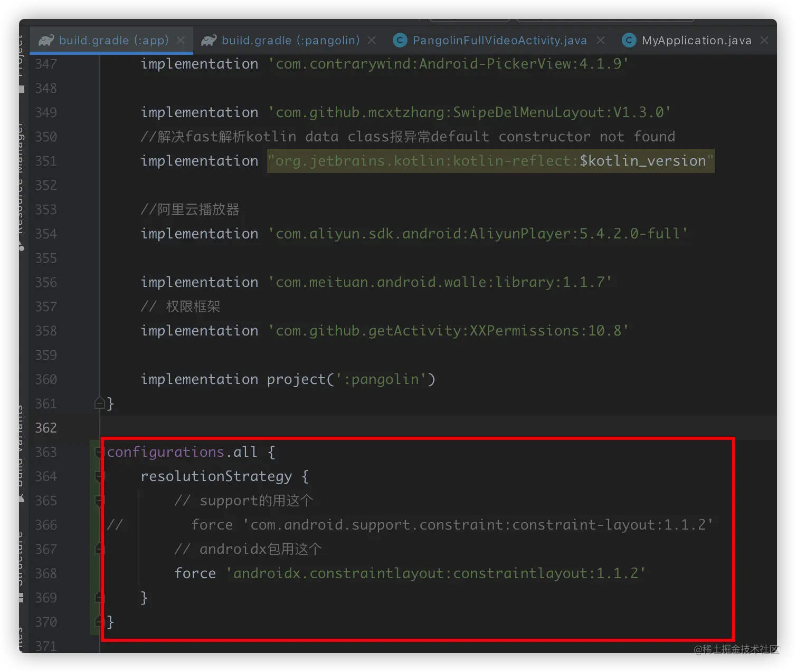This screenshot has width=796, height=672.
Task: Switch to PangolinFullVideoActivity.java tab
Action: [x=499, y=41]
